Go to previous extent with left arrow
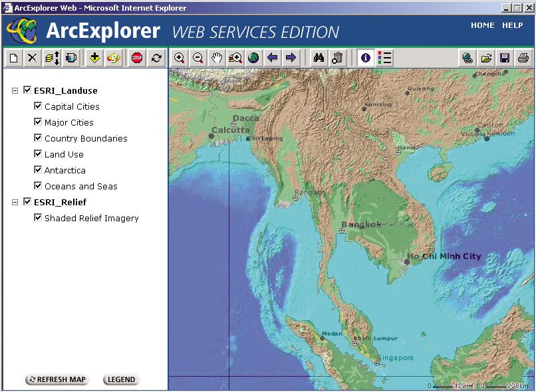536x392 pixels. click(x=272, y=58)
